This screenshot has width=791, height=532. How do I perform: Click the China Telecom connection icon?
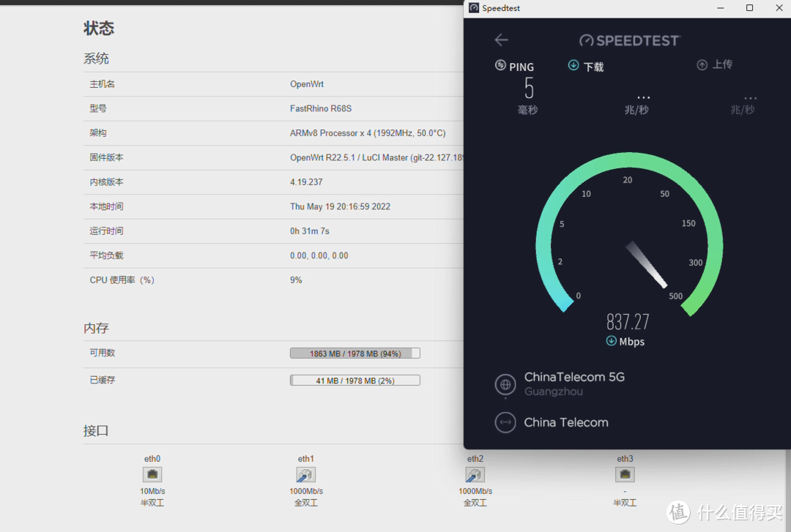pyautogui.click(x=505, y=422)
